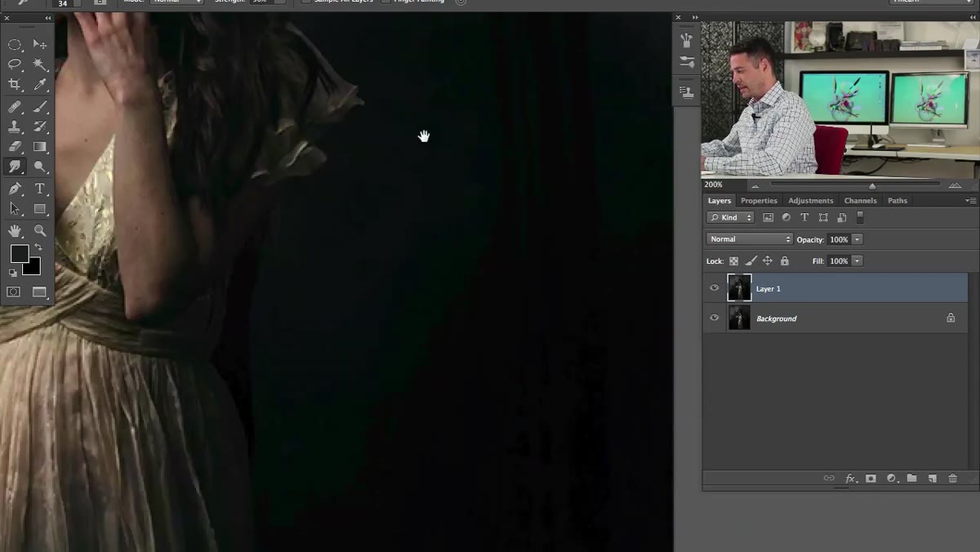This screenshot has width=980, height=552.
Task: Turn layer filtering switch on or off
Action: (x=860, y=218)
